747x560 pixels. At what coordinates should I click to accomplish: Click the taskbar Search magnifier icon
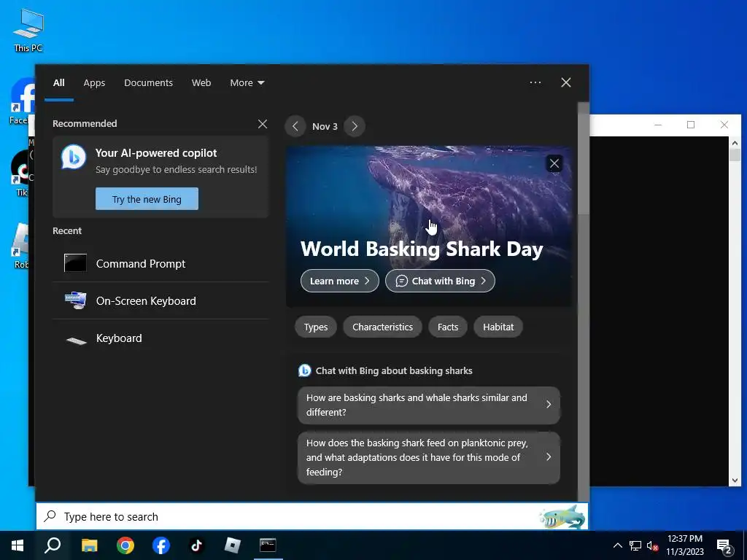pos(53,545)
